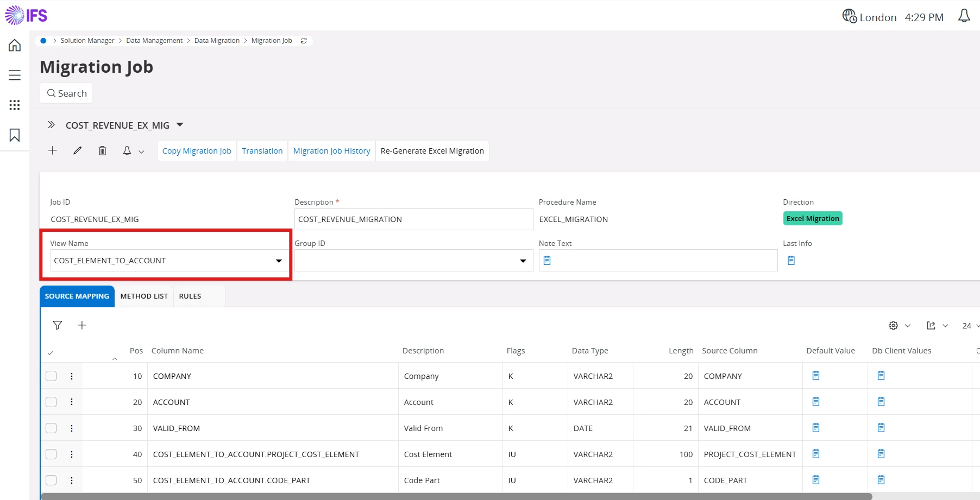980x500 pixels.
Task: Click the Translation button
Action: 262,151
